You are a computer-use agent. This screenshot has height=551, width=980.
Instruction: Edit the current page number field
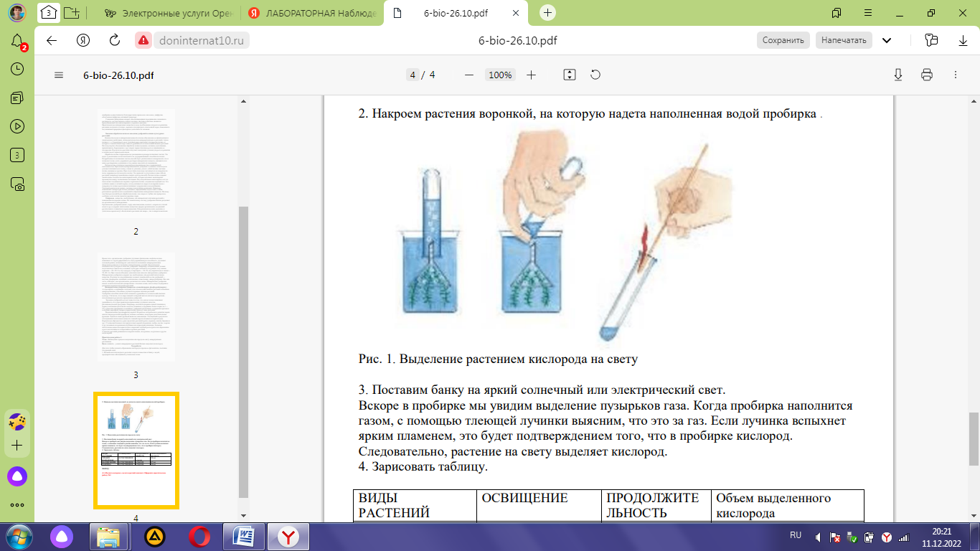[x=413, y=75]
